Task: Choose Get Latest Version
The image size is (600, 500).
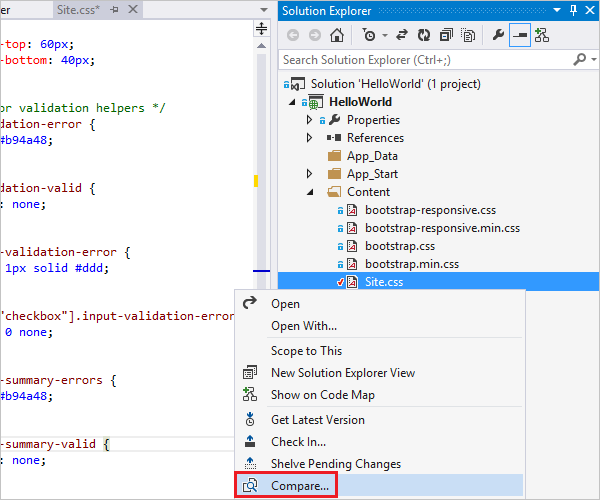Action: pyautogui.click(x=318, y=420)
